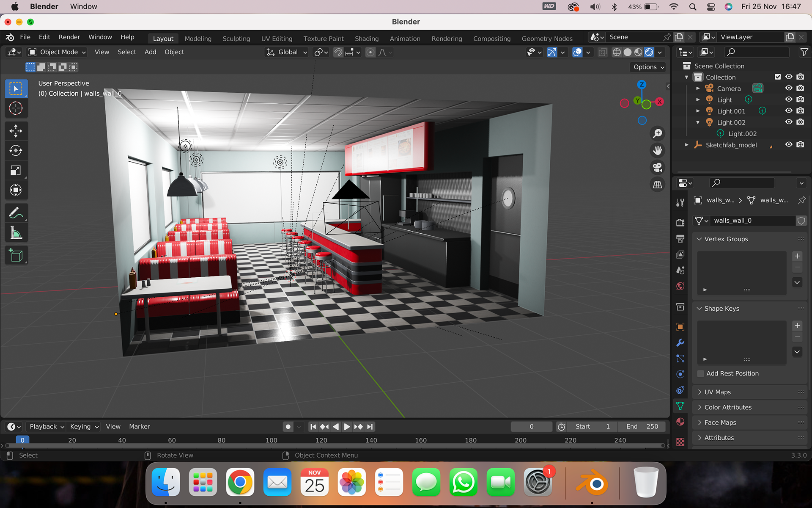Switch orthographic/perspective grid icon
This screenshot has width=812, height=508.
click(657, 184)
